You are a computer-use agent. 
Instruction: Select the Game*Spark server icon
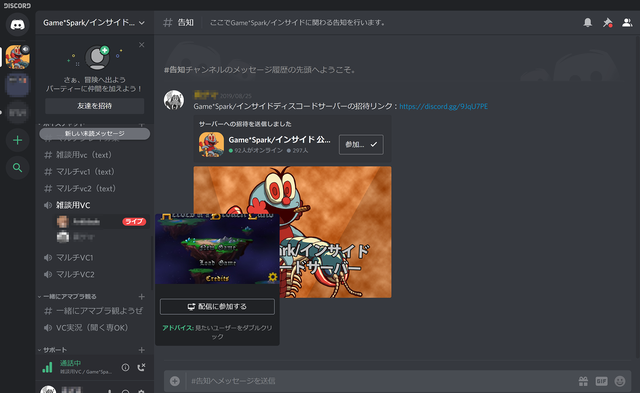18,57
